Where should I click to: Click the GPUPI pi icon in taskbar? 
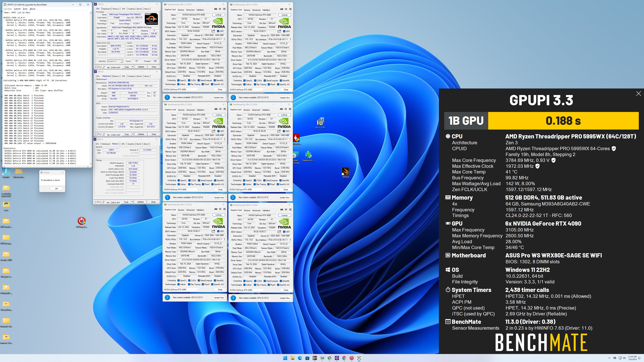359,358
